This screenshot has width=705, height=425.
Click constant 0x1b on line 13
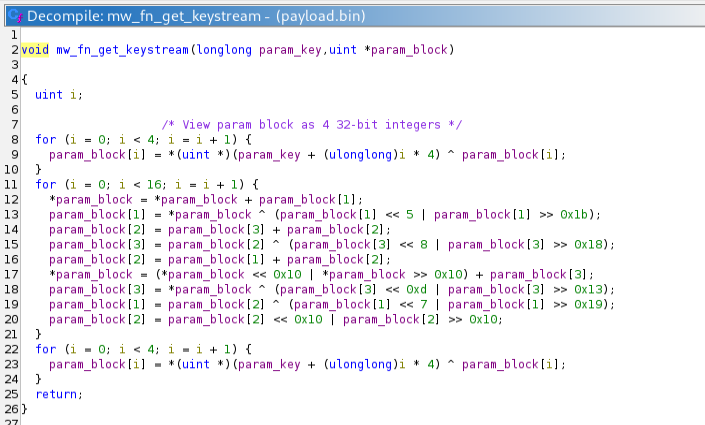tap(574, 215)
